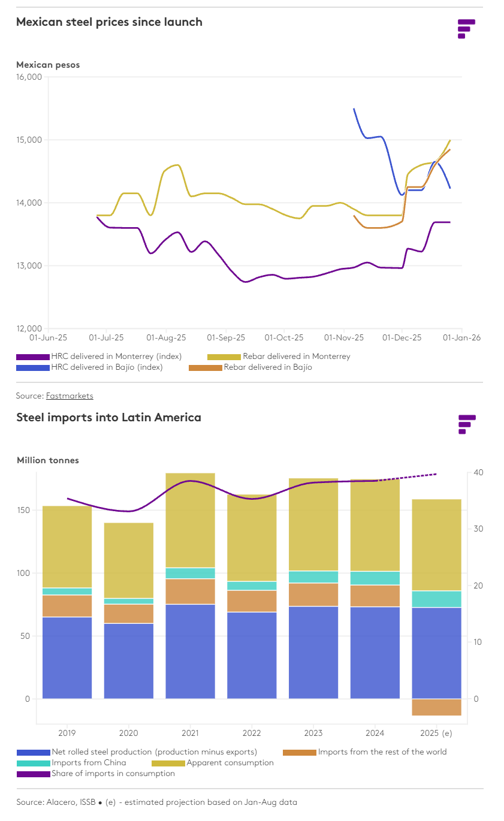Toggle Imports from the rest of world legend
The height and width of the screenshot is (821, 504).
tap(382, 751)
